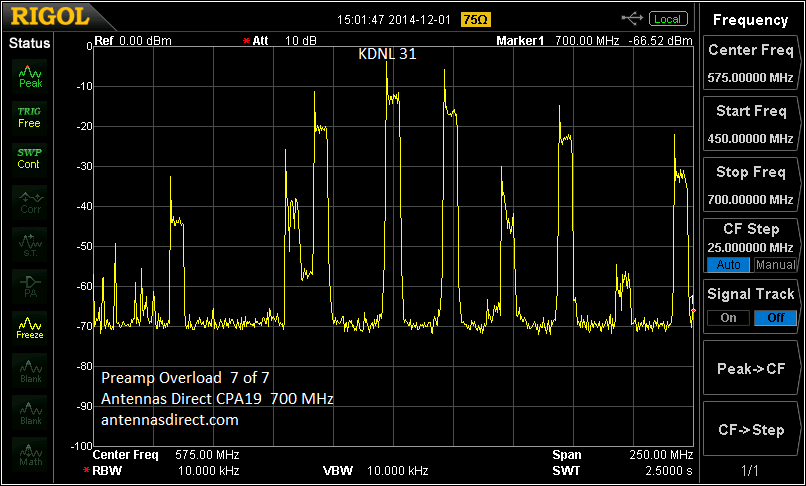The width and height of the screenshot is (806, 486).
Task: Click the Corr correction status icon
Action: (30, 202)
